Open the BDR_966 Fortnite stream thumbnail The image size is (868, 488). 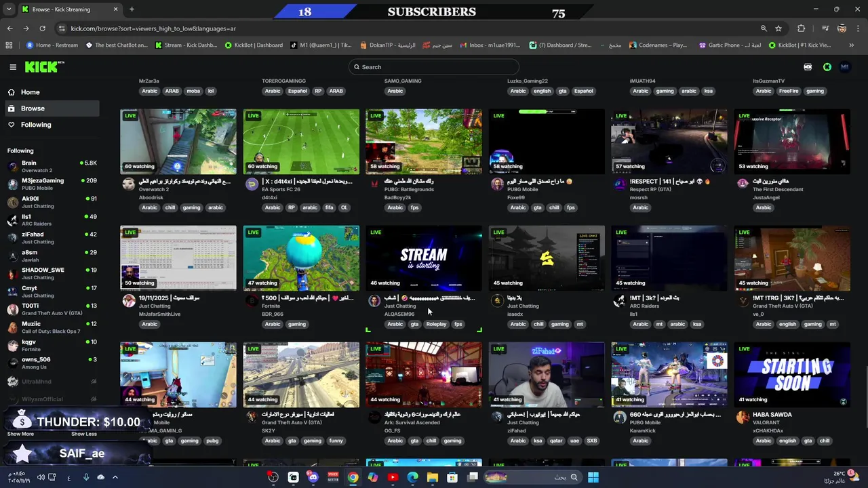[301, 258]
